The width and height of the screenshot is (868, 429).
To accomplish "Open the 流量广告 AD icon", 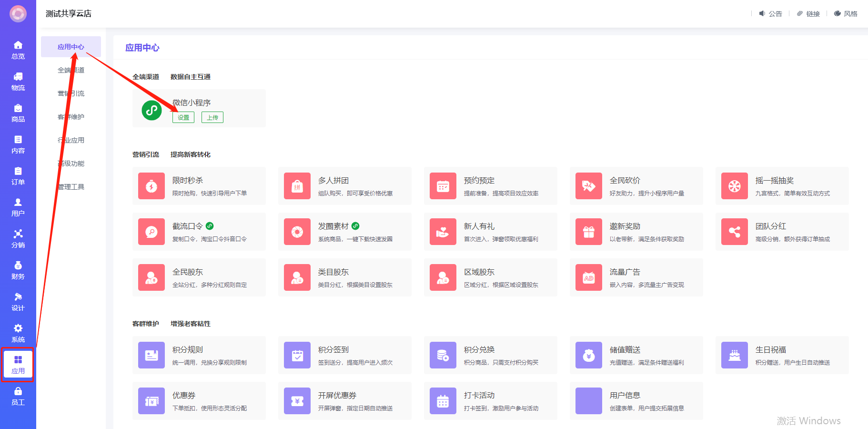I will (x=588, y=277).
